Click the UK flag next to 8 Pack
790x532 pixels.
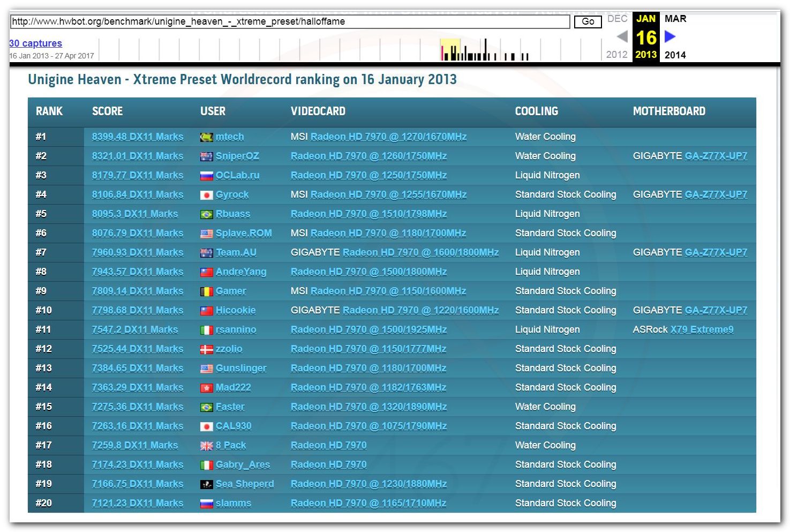coord(206,446)
